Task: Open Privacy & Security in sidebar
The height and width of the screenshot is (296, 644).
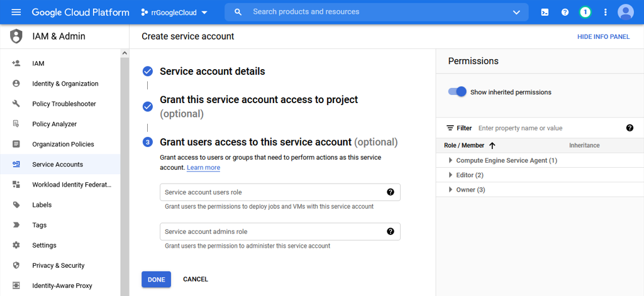Action: [60, 265]
